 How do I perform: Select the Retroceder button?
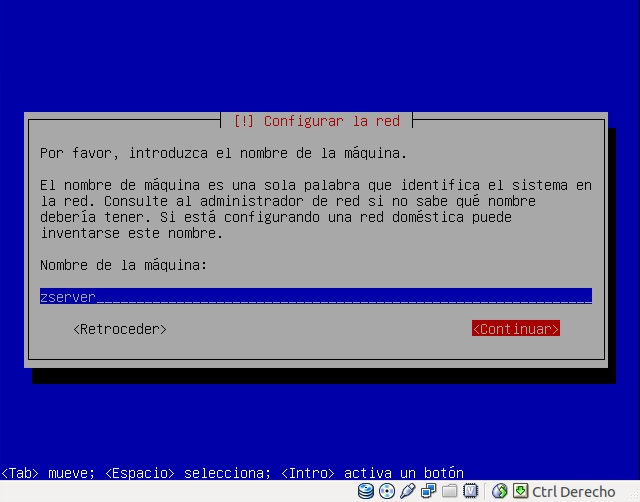[x=120, y=329]
